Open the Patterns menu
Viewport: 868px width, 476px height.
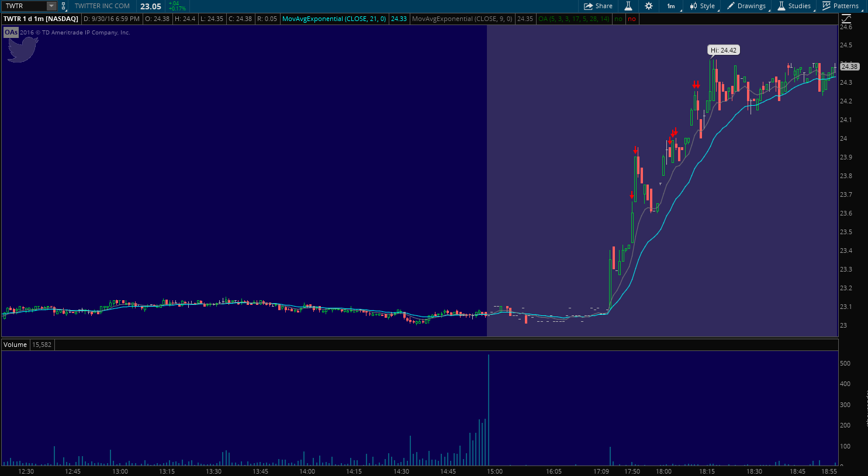pyautogui.click(x=841, y=6)
